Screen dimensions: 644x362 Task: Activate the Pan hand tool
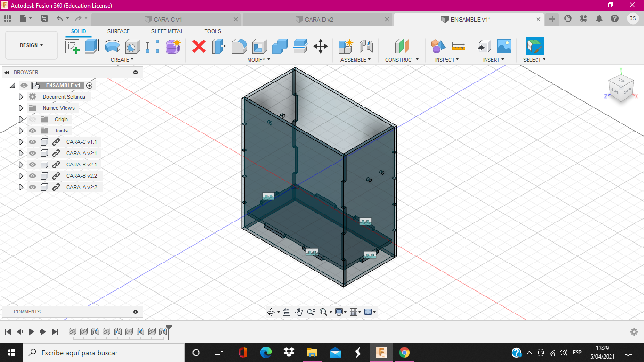[x=299, y=312]
